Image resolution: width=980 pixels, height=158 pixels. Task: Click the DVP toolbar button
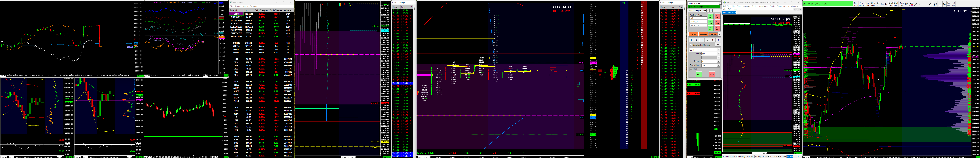906,4
